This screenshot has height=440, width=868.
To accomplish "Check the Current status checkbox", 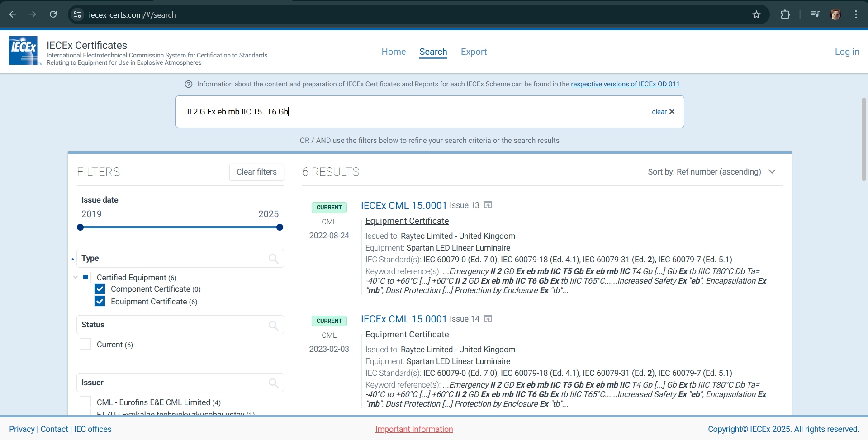I will coord(85,344).
